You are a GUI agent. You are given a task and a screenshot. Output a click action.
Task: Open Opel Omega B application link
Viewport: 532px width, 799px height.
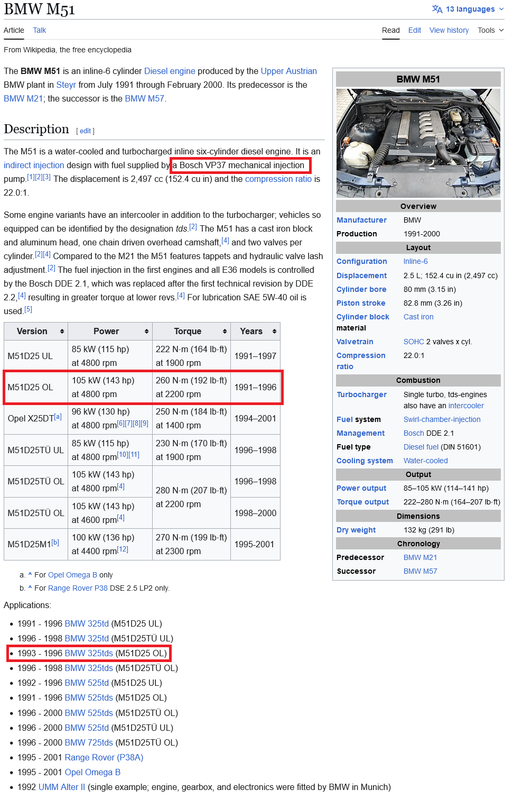click(92, 772)
